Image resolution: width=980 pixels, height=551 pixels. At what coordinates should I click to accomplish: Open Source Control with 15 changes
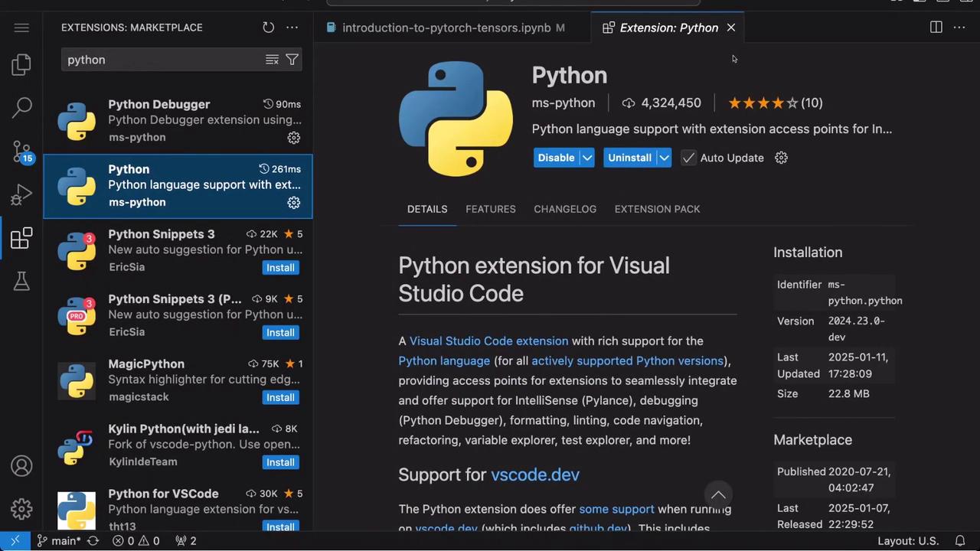(21, 151)
